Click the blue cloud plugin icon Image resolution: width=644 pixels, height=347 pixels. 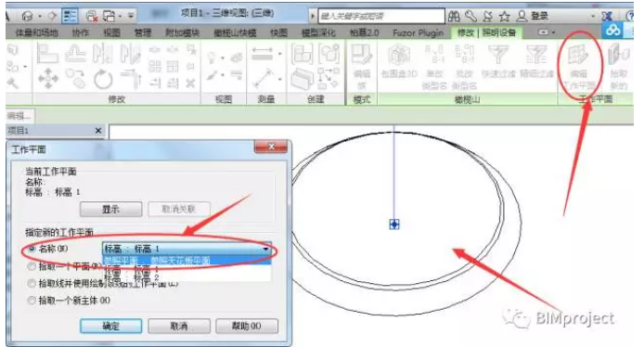[612, 30]
